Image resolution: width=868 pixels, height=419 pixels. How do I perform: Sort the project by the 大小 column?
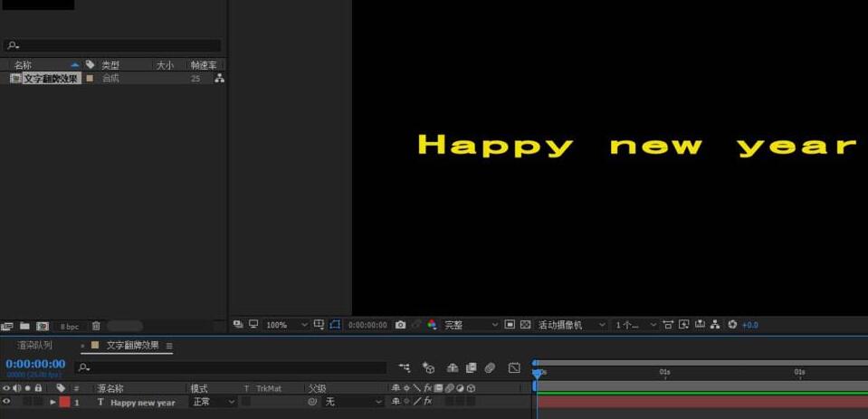coord(165,65)
